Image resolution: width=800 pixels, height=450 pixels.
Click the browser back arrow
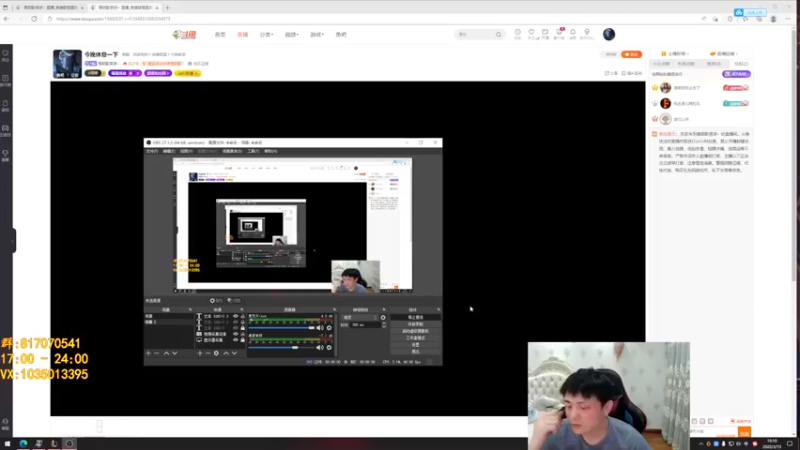[x=7, y=19]
